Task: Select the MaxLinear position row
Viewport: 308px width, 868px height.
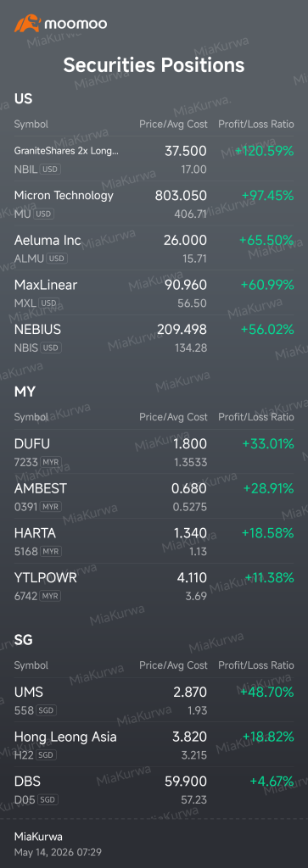Action: pos(154,292)
